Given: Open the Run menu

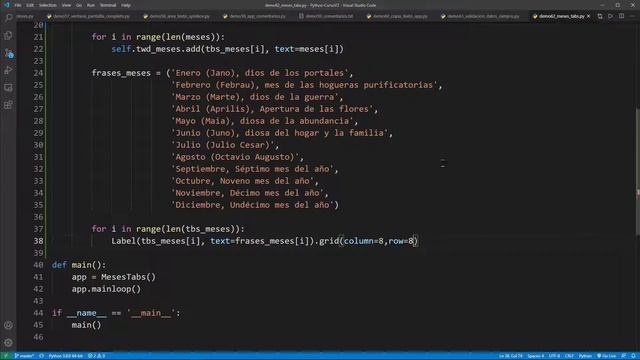Looking at the screenshot, I should tap(91, 5).
